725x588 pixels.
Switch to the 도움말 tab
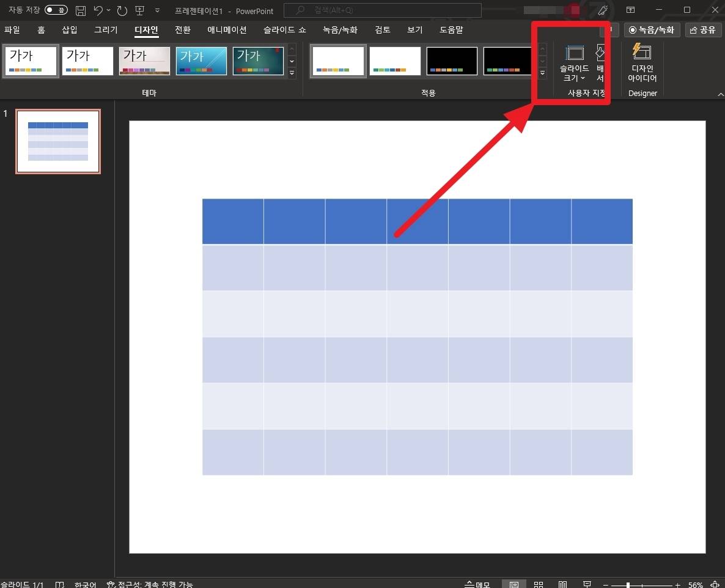[451, 30]
